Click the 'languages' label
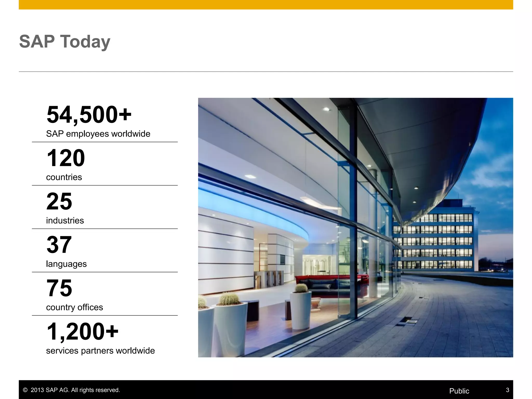The height and width of the screenshot is (399, 532). (x=66, y=264)
